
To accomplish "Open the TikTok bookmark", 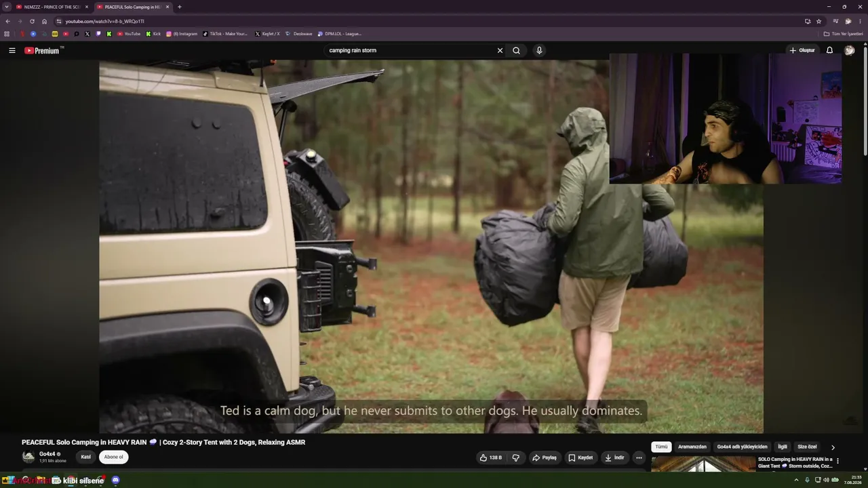I will (x=225, y=33).
